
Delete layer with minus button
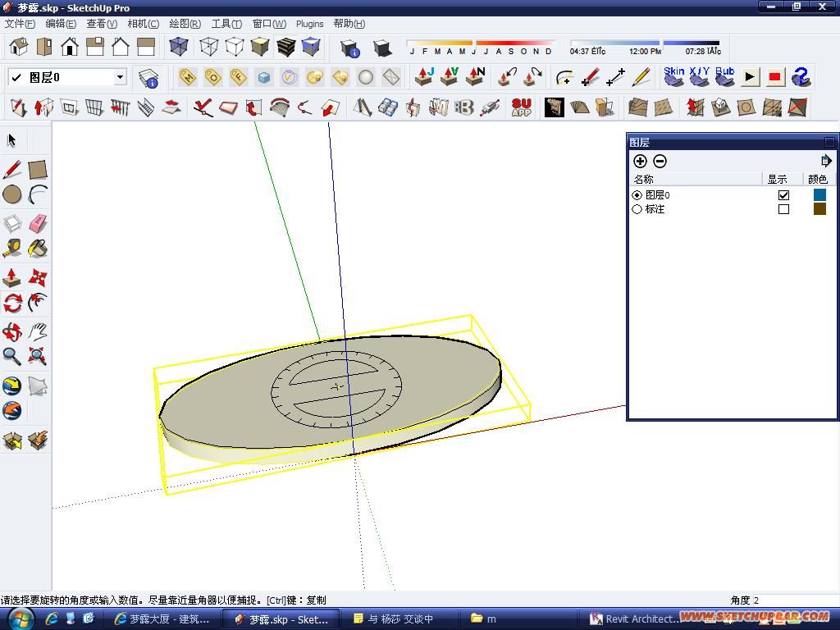click(660, 161)
